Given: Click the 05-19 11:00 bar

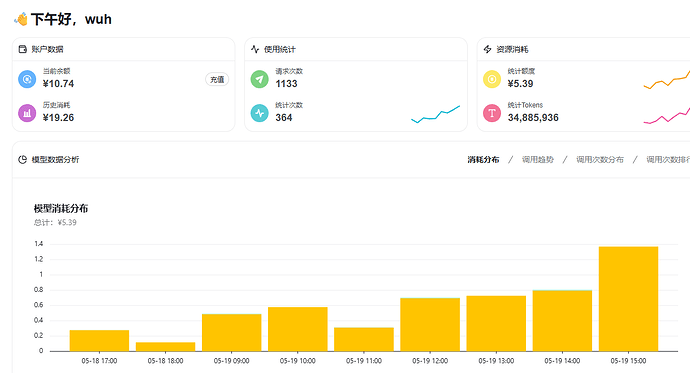Looking at the screenshot, I should [x=364, y=339].
